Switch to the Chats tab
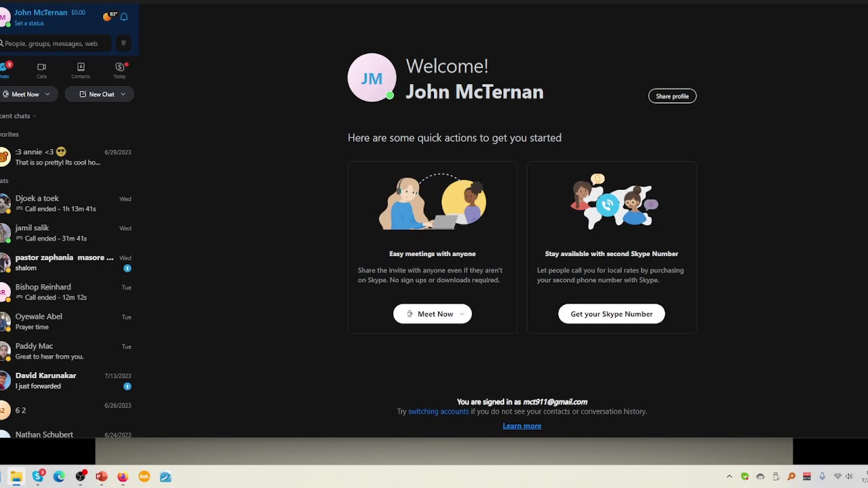 (x=5, y=70)
